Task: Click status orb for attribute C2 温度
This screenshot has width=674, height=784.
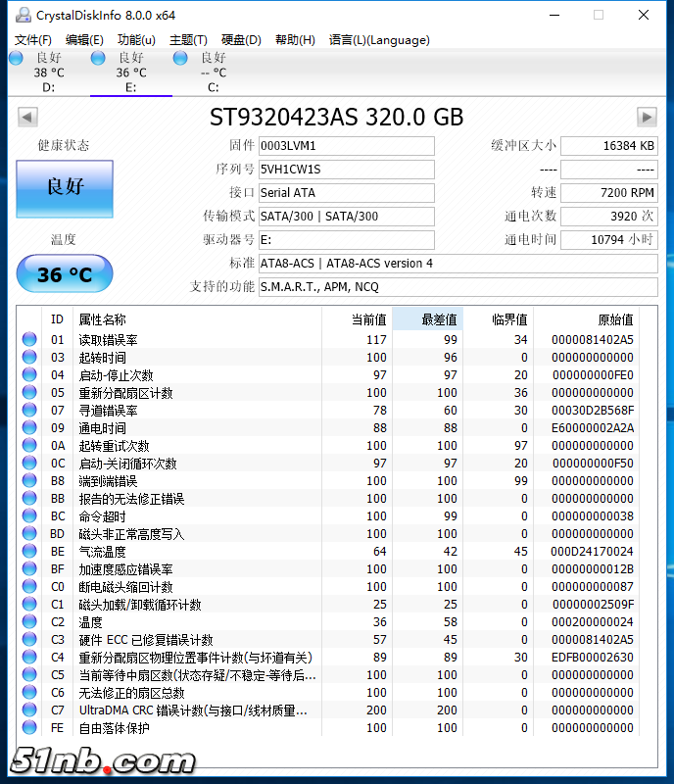Action: point(29,622)
